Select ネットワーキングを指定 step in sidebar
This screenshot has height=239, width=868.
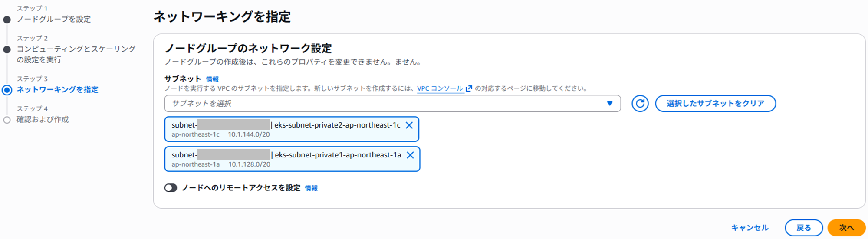pos(57,89)
